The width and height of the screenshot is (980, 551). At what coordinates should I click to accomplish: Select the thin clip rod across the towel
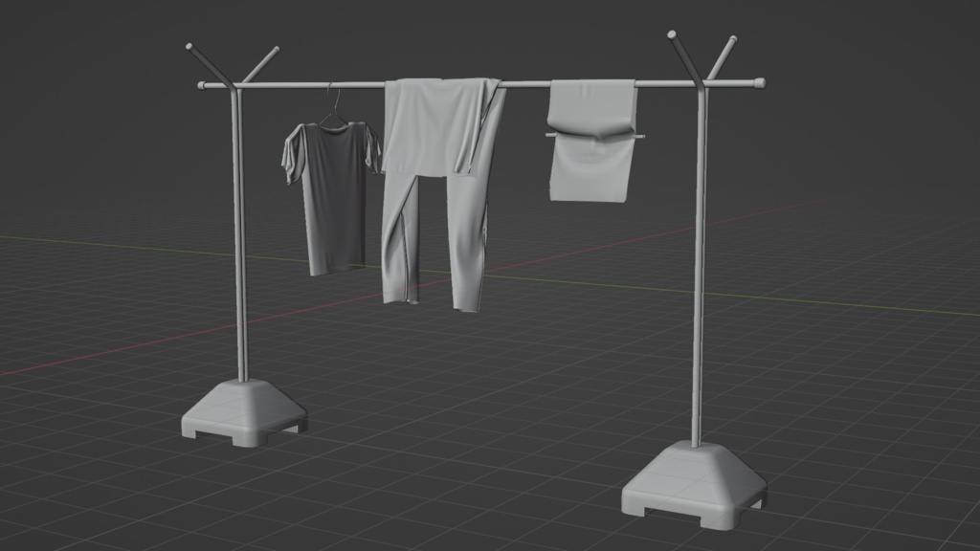[x=595, y=135]
